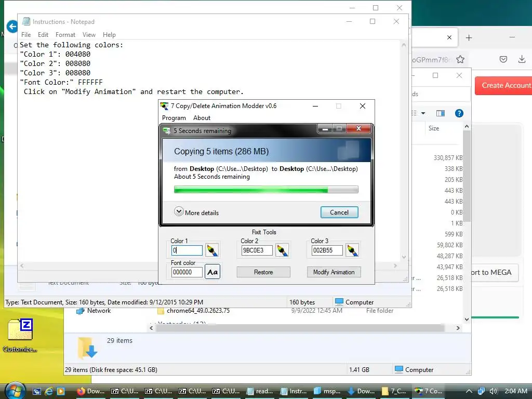Open a new Firefox tab
The image size is (532, 399).
(x=469, y=37)
